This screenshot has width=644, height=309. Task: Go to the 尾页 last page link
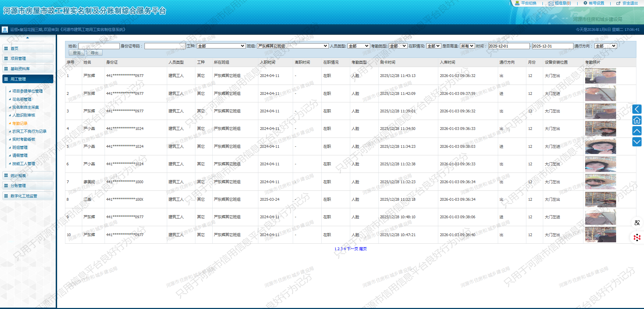coord(363,249)
